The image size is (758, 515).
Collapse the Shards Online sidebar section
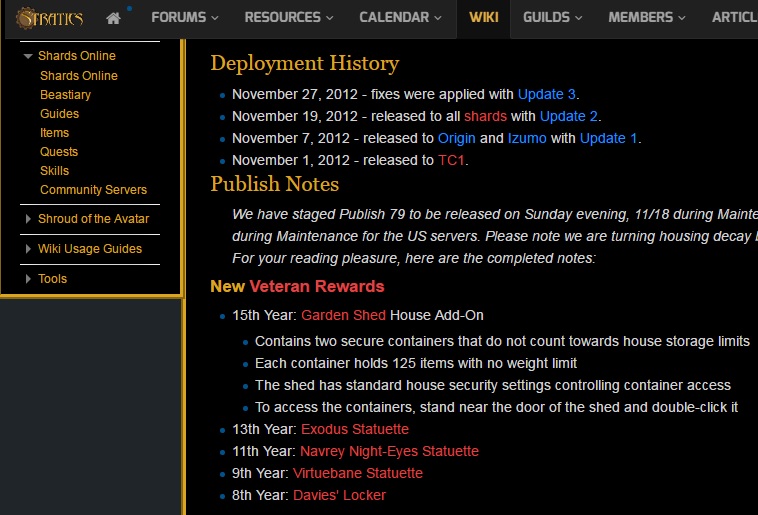[28, 56]
